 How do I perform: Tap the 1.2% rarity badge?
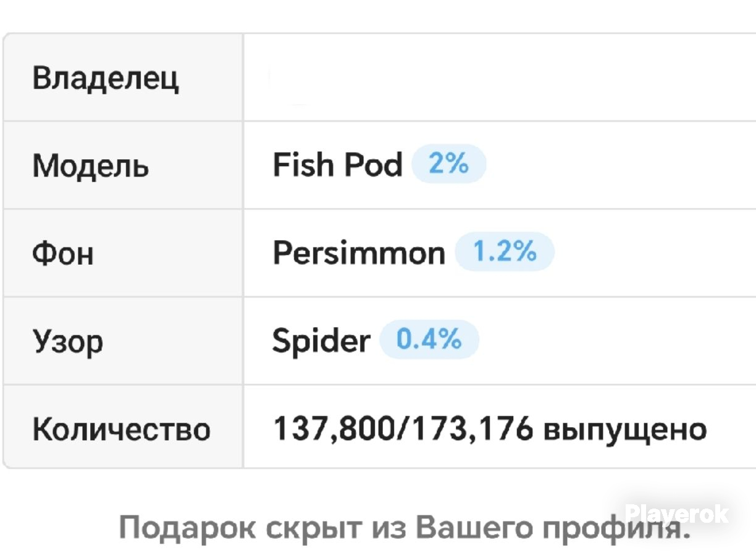tap(505, 252)
